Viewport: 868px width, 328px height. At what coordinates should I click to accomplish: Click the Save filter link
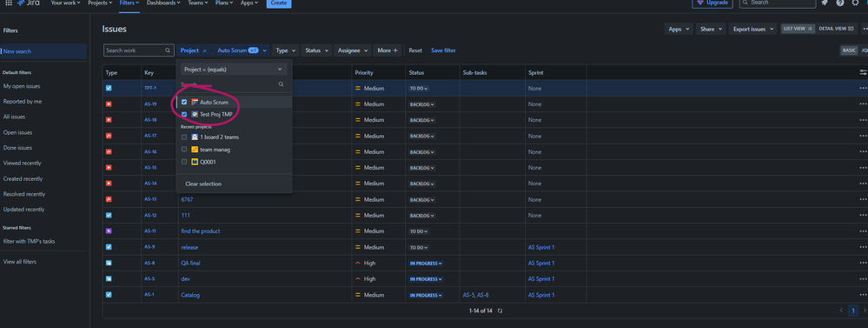[x=443, y=50]
